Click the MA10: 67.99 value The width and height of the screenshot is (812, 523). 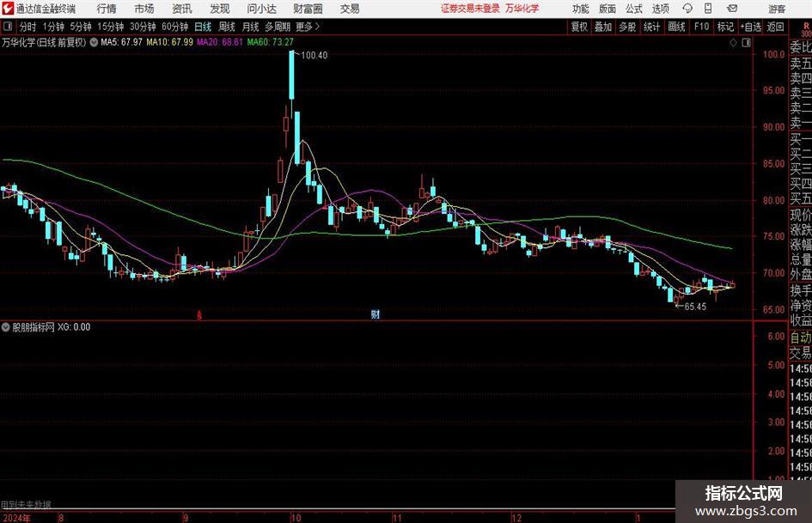(169, 42)
